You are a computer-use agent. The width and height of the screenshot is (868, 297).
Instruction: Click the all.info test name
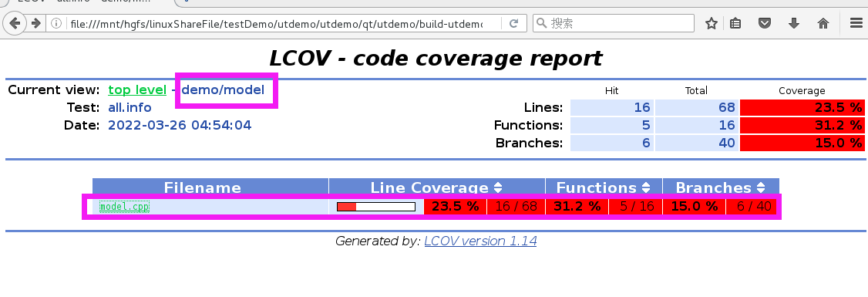coord(130,107)
